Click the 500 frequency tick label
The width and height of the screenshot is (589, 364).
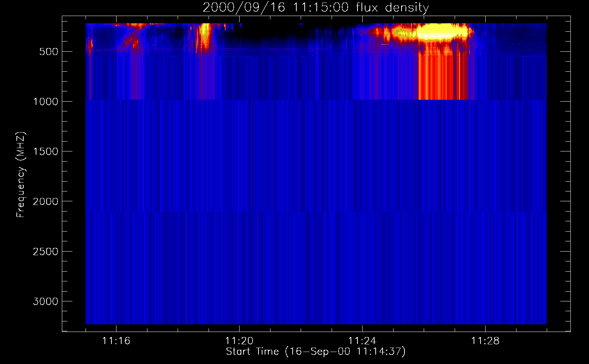(x=49, y=52)
